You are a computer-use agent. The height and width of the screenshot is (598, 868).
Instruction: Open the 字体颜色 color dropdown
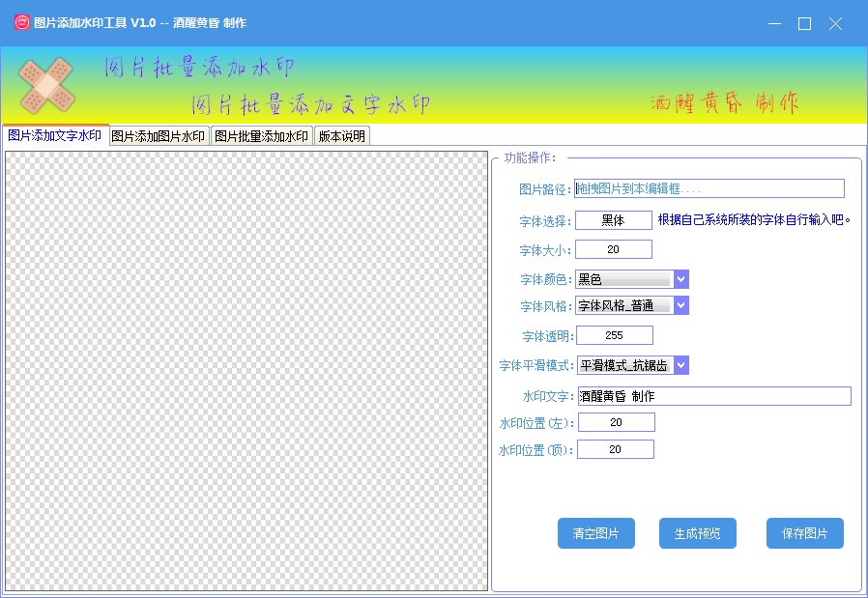pyautogui.click(x=680, y=278)
